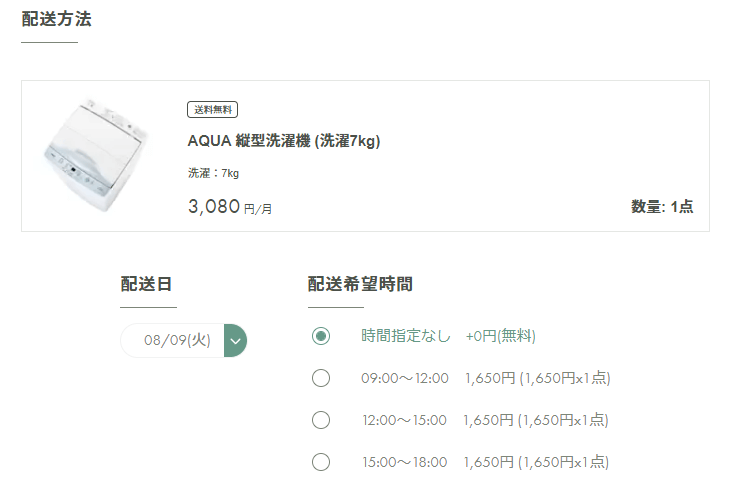The width and height of the screenshot is (741, 499).
Task: Open the green chevron date dropdown
Action: 236,340
